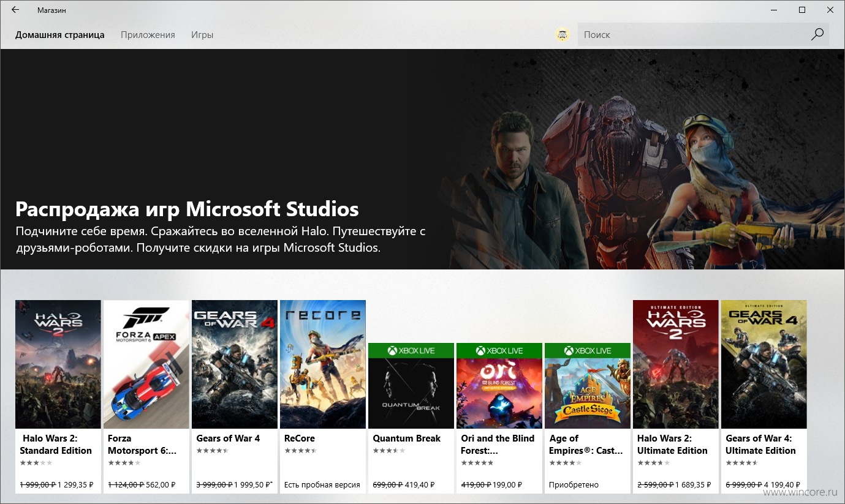
Task: Maximize the Магазин window
Action: 802,10
